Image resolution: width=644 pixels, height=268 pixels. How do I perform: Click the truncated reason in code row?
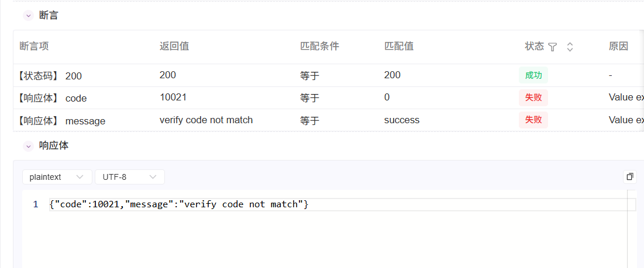coord(625,98)
